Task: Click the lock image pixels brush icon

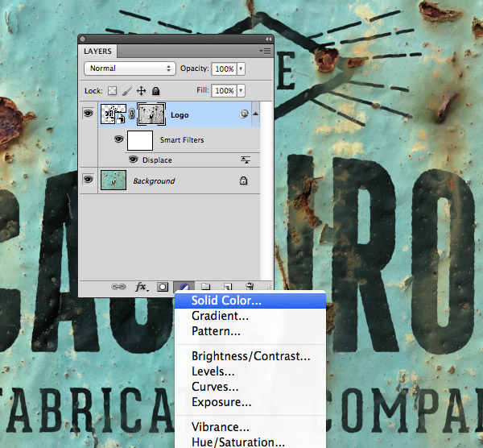Action: (127, 91)
